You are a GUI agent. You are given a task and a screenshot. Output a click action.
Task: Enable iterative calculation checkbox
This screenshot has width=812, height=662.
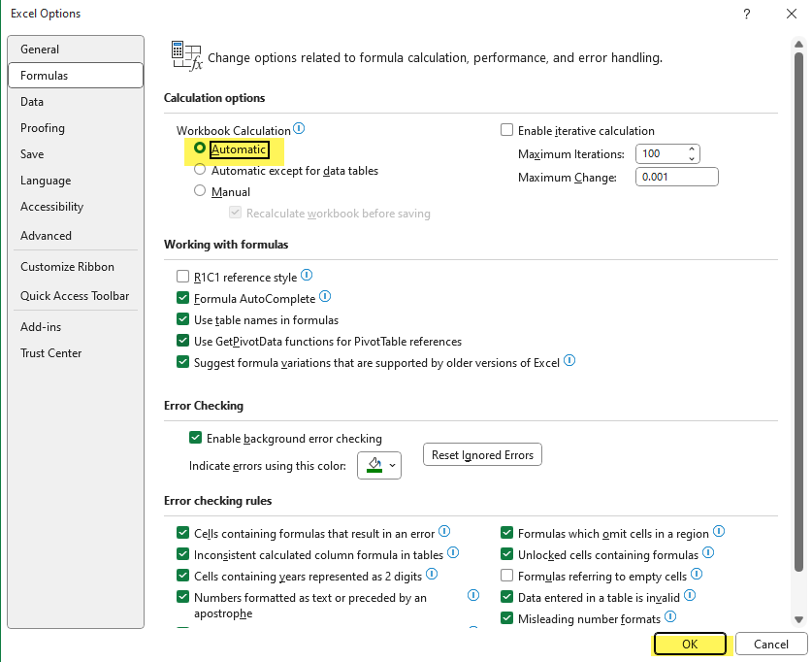506,130
